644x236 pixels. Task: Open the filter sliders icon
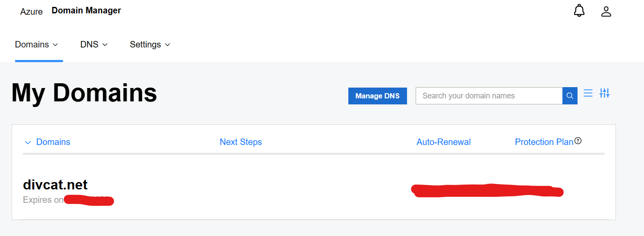604,93
